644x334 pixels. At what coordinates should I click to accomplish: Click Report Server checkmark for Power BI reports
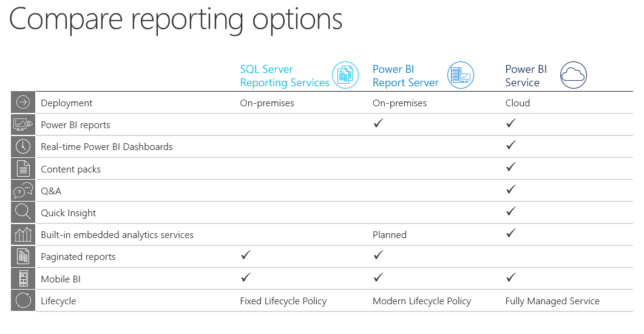[378, 123]
